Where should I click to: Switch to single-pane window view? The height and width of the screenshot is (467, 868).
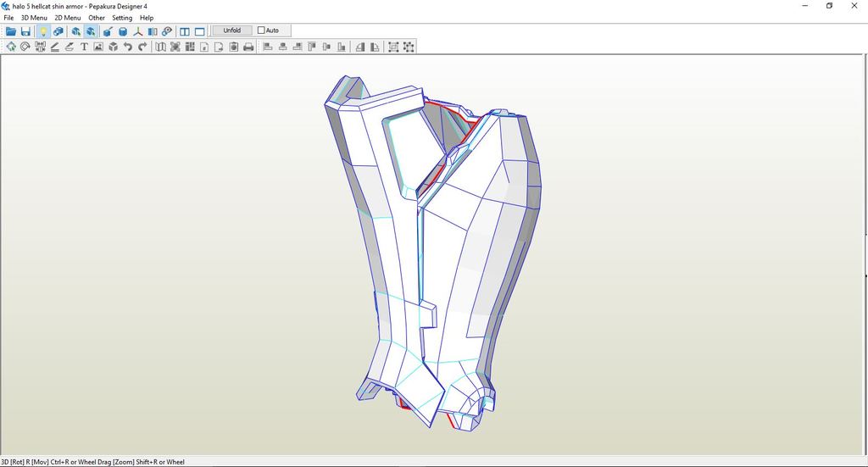click(x=200, y=31)
